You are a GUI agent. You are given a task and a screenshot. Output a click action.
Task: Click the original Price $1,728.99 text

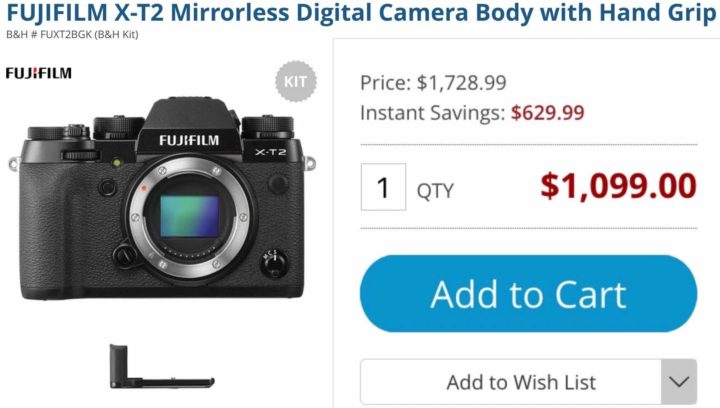tap(433, 83)
